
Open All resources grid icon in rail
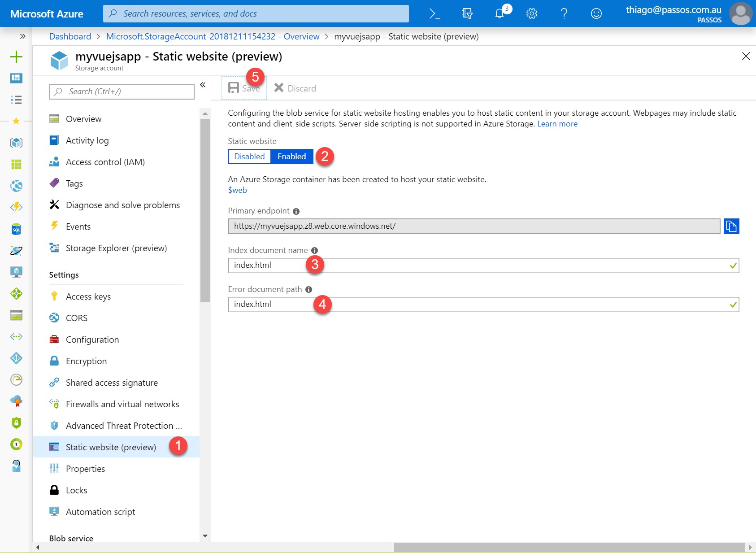pos(16,164)
